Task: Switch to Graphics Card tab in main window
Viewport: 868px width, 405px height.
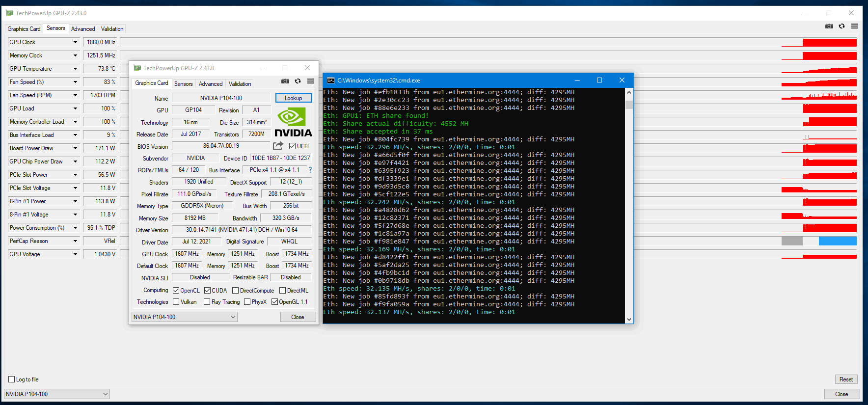Action: 24,29
